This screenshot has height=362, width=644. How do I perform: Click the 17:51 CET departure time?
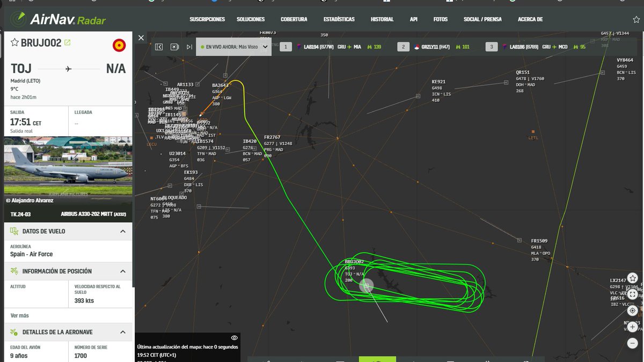click(26, 123)
